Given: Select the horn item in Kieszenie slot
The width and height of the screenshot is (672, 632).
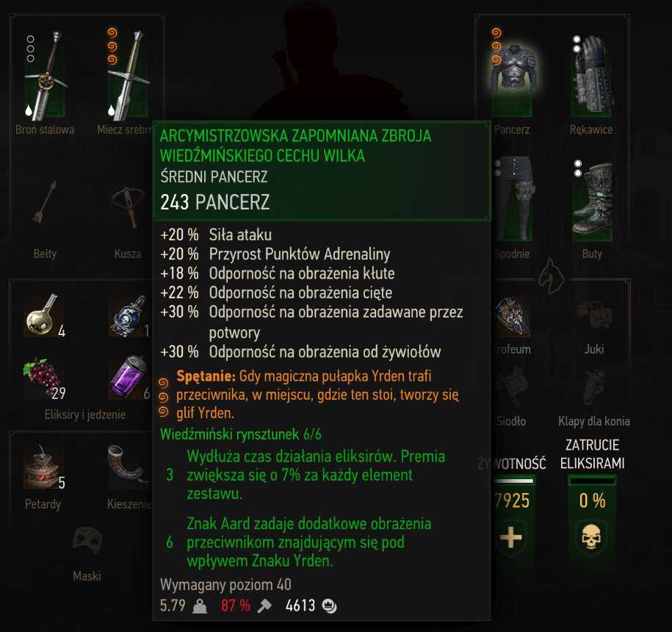Looking at the screenshot, I should pos(128,467).
